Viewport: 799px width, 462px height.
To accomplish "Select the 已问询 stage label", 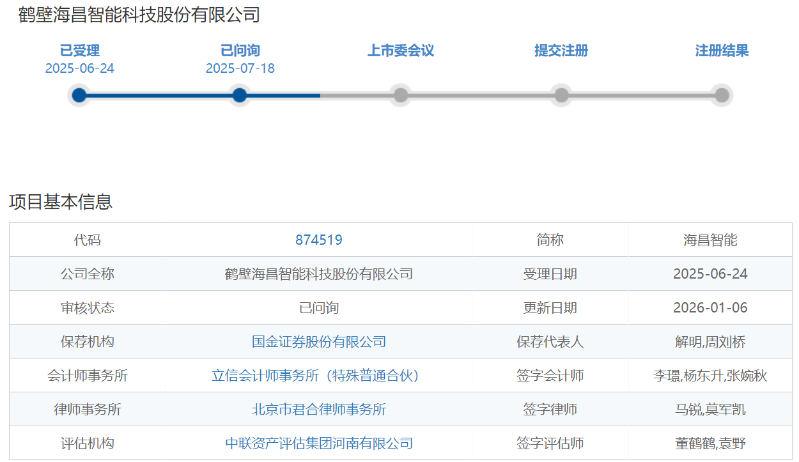I will 239,50.
